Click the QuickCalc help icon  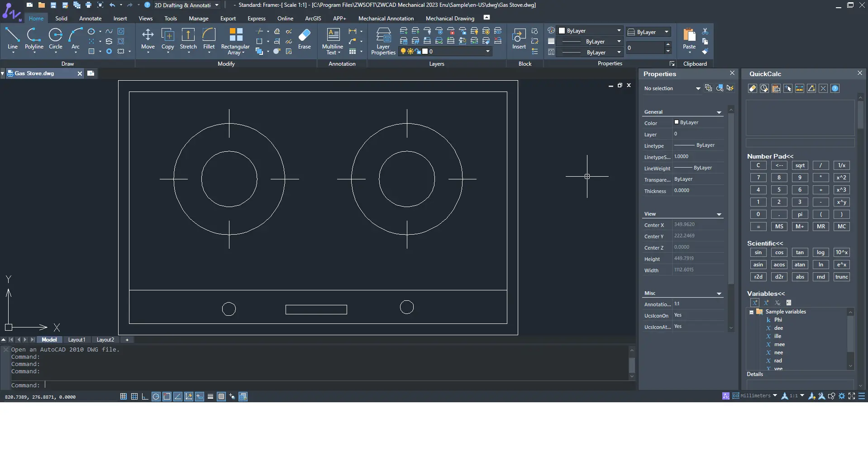835,89
